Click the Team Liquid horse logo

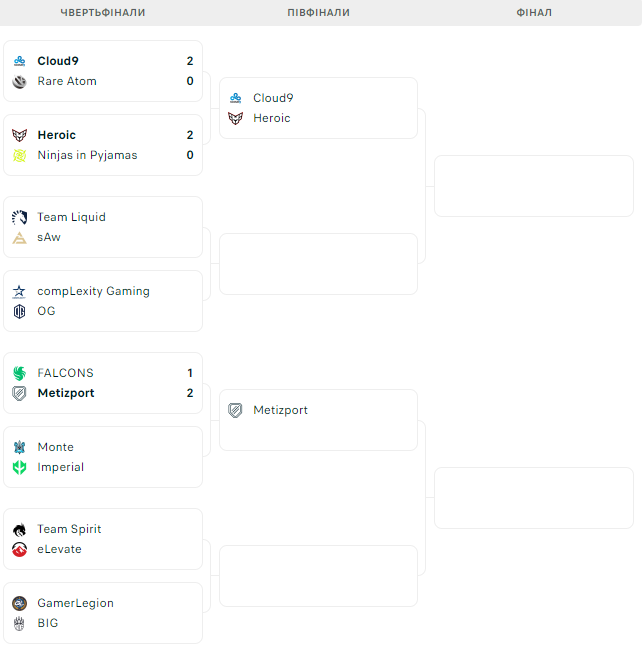coord(19,217)
